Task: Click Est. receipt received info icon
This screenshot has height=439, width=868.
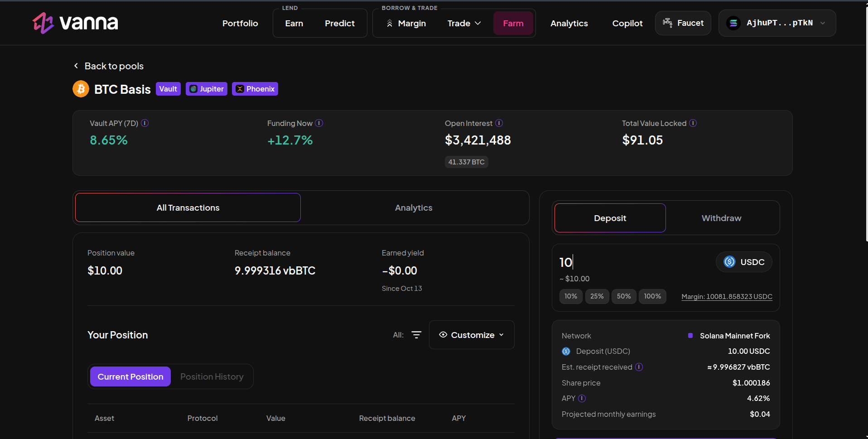Action: click(x=639, y=367)
